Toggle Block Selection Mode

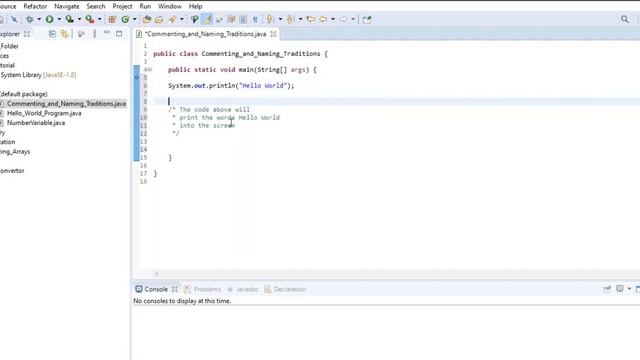(243, 19)
